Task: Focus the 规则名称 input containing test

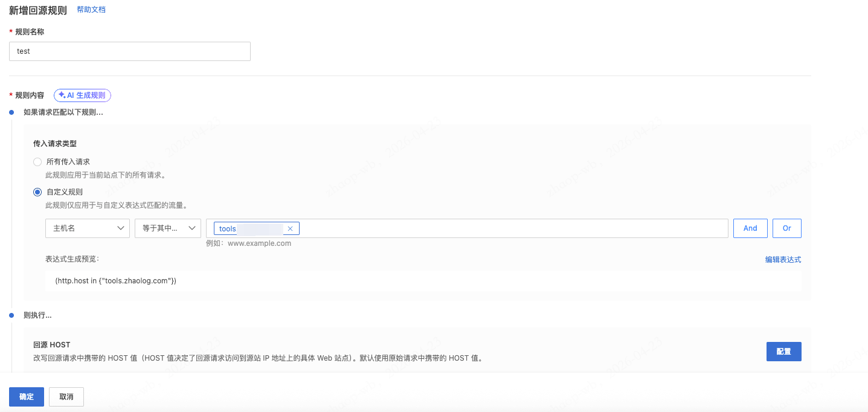Action: point(129,51)
